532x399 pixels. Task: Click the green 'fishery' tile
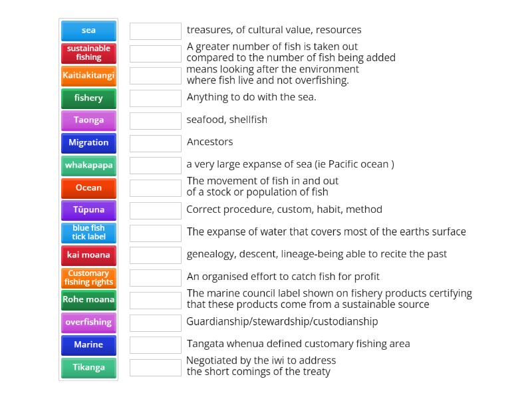[88, 98]
